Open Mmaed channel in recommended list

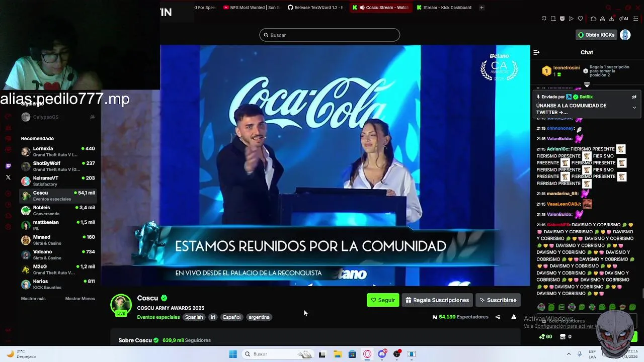tap(58, 240)
